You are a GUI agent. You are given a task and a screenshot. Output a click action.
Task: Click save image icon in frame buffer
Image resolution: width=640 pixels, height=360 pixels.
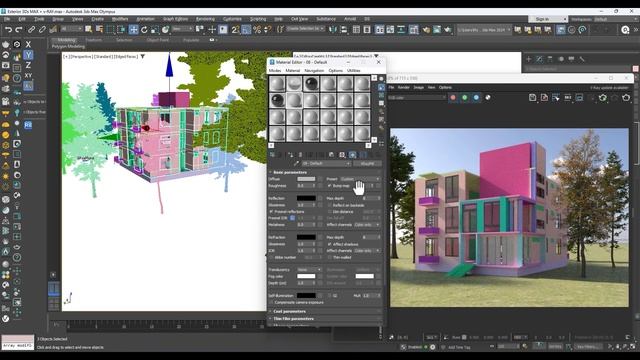[532, 98]
